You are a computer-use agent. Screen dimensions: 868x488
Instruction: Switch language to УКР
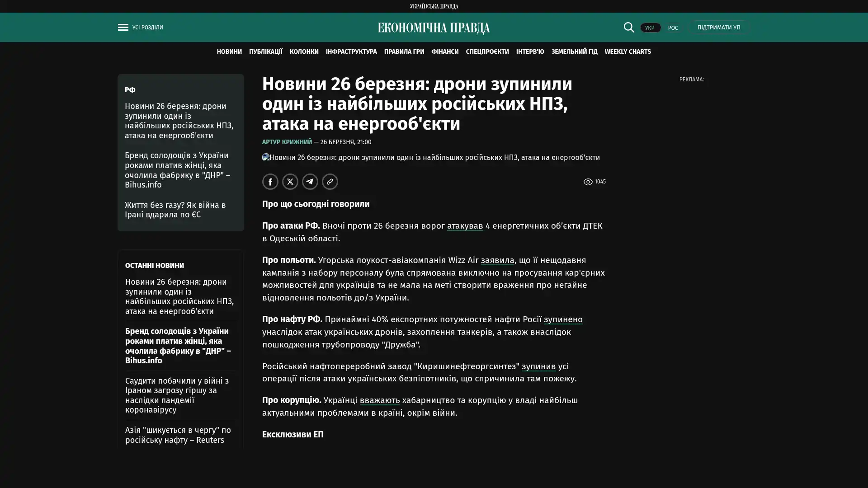650,28
